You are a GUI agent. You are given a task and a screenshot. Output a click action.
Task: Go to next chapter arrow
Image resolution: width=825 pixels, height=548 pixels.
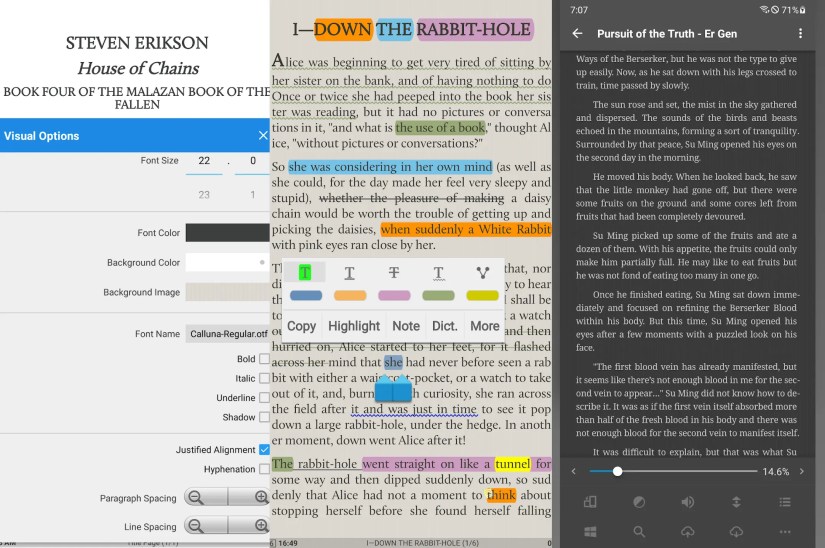pos(801,472)
